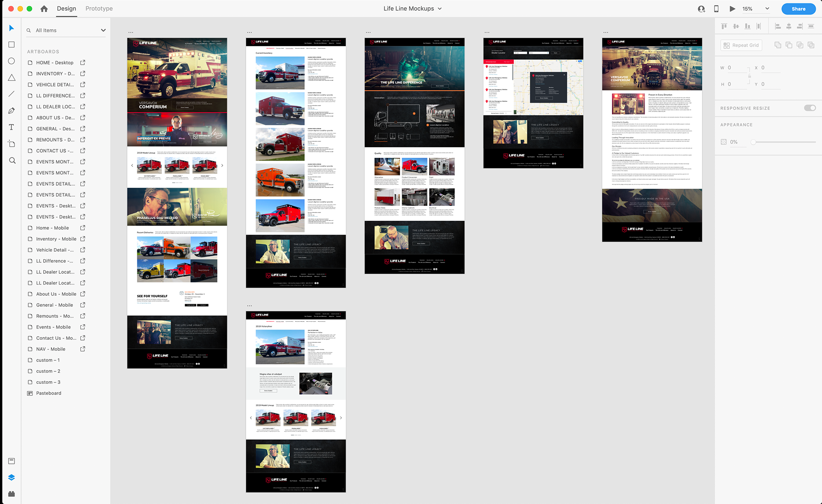This screenshot has height=504, width=822.
Task: Open the device preview phone icon
Action: tap(716, 9)
